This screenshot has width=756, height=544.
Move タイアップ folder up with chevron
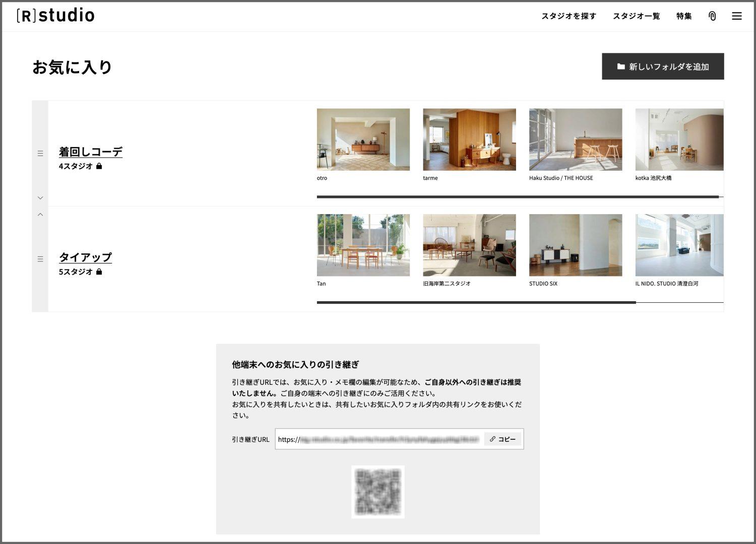(40, 215)
